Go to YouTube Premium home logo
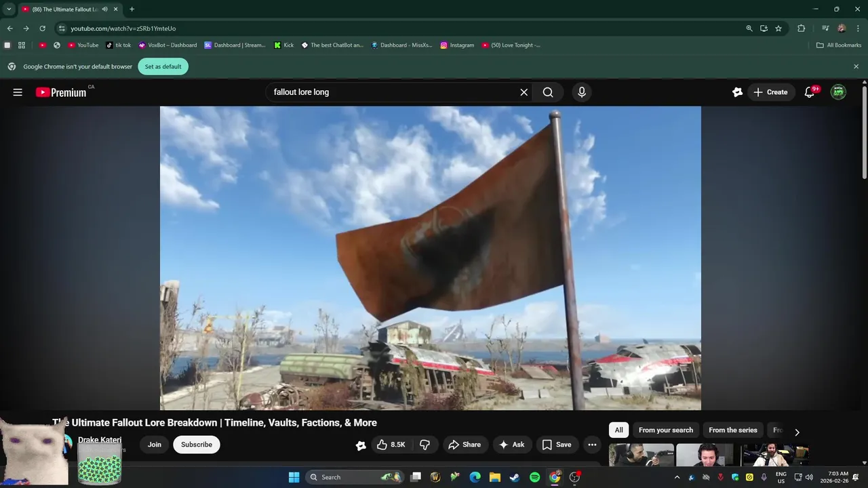This screenshot has height=488, width=868. [61, 92]
